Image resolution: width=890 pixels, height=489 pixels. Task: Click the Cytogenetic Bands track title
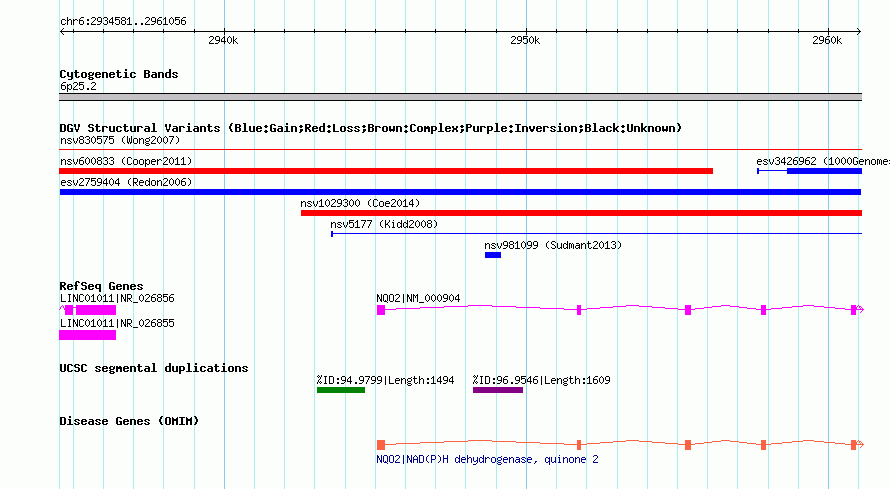pos(119,74)
